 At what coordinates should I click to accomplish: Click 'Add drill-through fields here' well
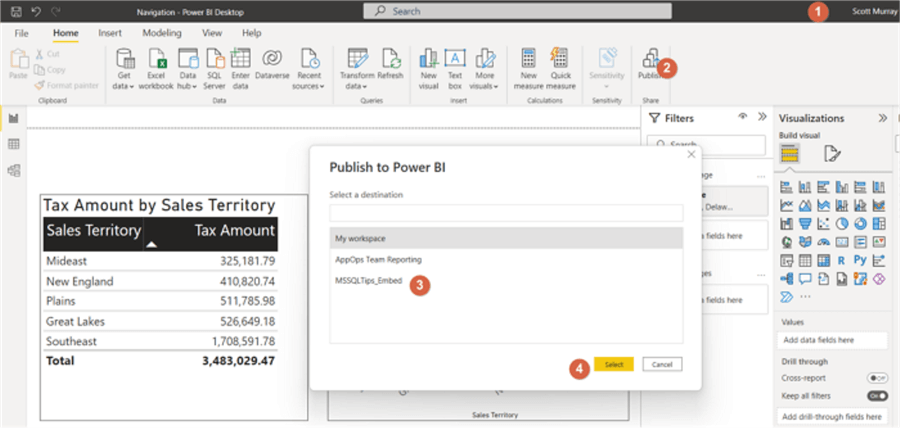click(x=832, y=417)
